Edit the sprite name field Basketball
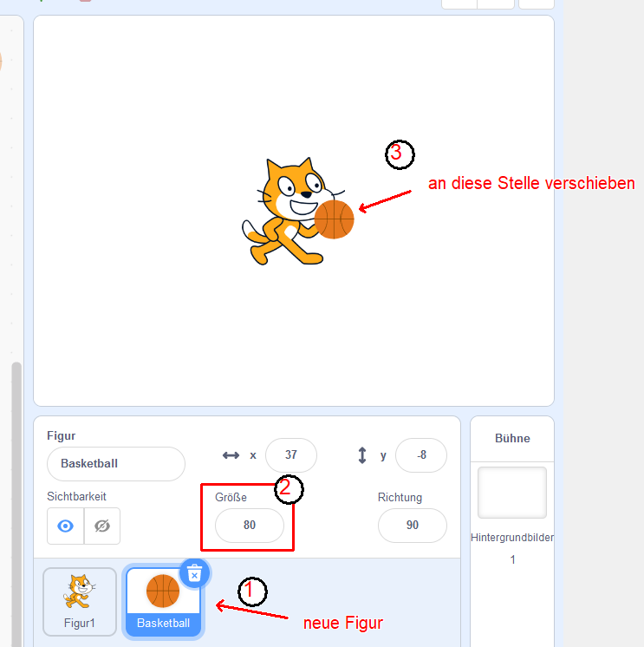Viewport: 644px width, 647px height. (x=116, y=464)
